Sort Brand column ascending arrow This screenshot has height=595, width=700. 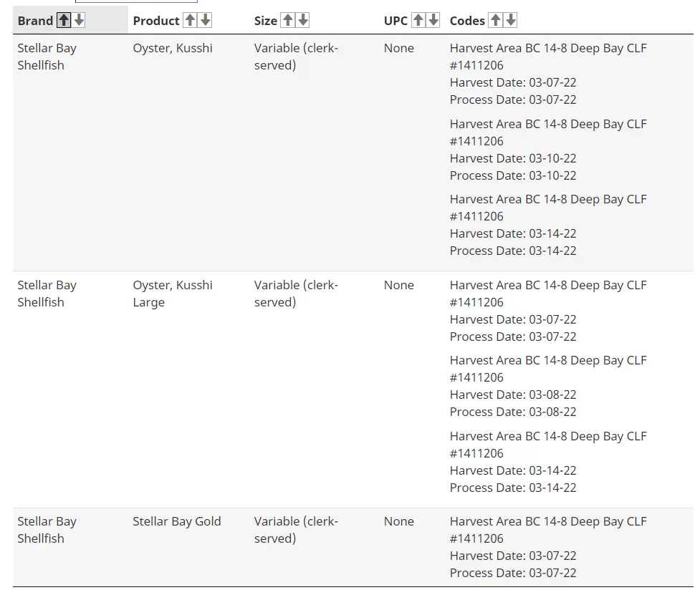64,20
